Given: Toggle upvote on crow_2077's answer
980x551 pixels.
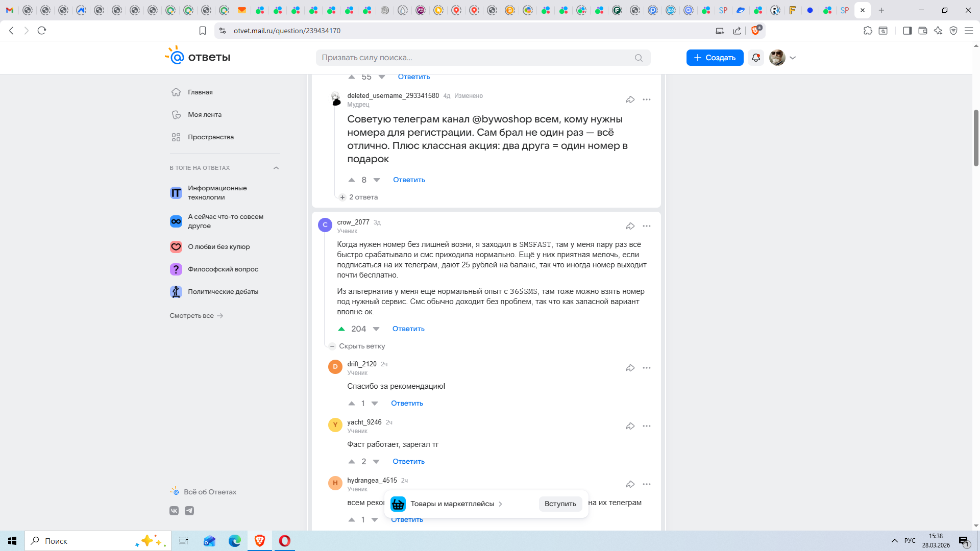Looking at the screenshot, I should coord(341,329).
